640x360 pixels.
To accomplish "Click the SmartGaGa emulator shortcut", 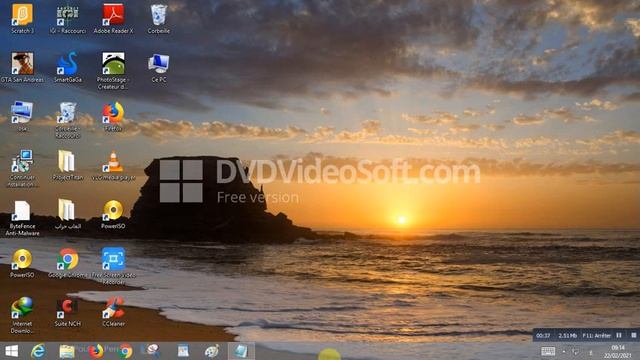I will 68,67.
